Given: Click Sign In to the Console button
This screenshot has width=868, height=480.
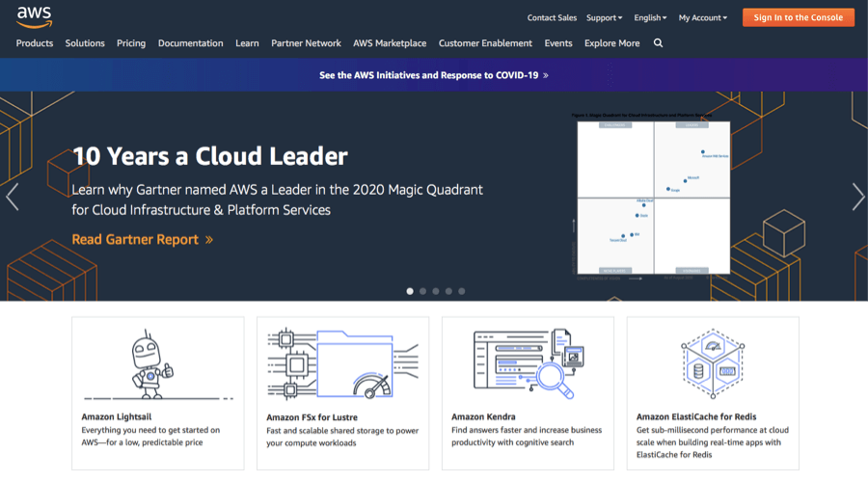Looking at the screenshot, I should 799,17.
